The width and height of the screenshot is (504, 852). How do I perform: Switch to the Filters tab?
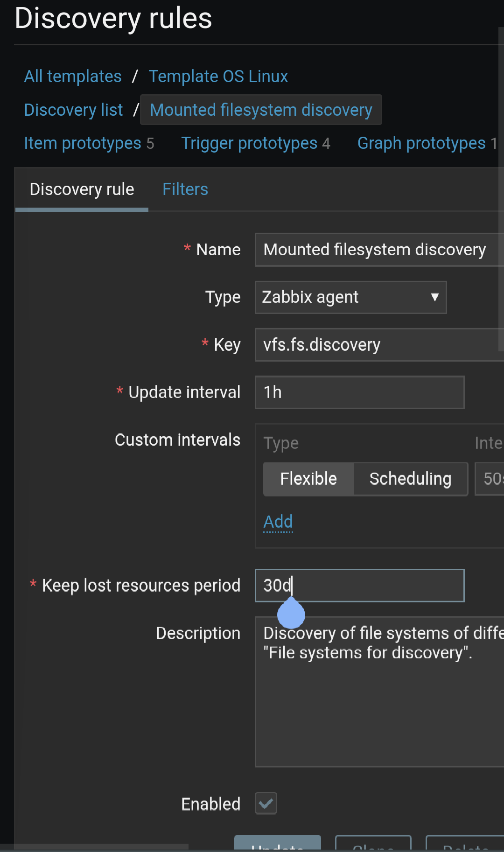pos(185,189)
